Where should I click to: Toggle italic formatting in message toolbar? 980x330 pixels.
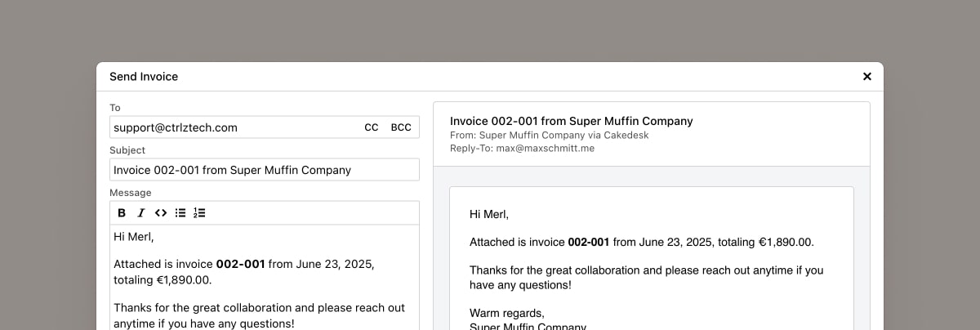pyautogui.click(x=140, y=213)
